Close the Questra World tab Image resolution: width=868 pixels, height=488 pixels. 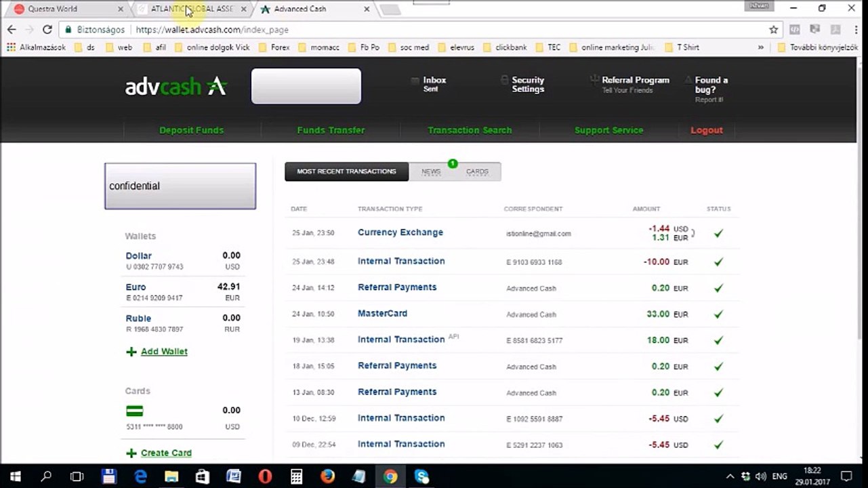point(121,9)
